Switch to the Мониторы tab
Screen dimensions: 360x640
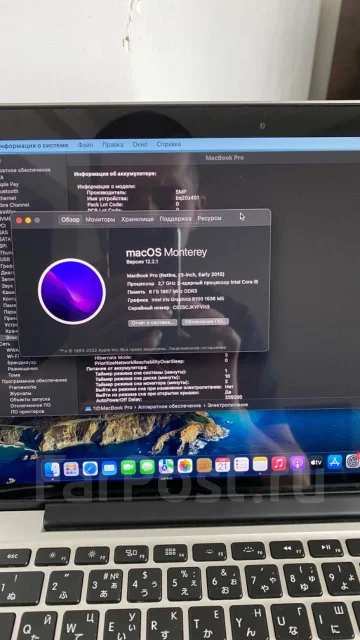click(x=100, y=220)
